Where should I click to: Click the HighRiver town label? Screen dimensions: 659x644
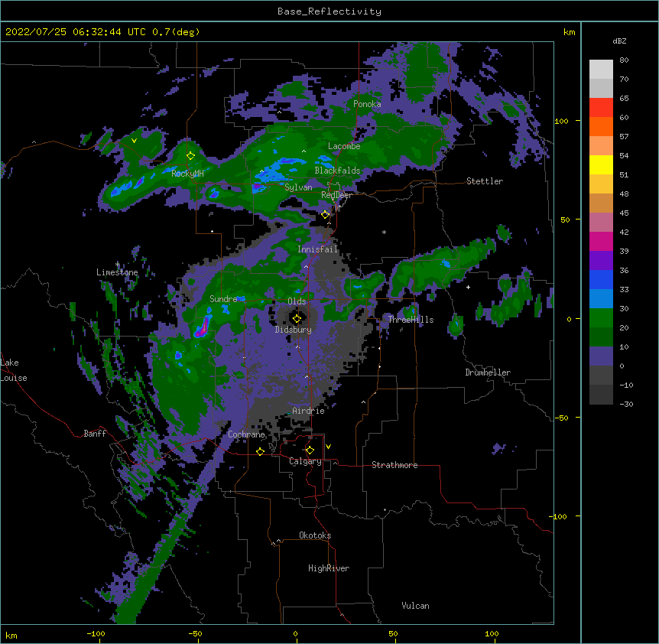(329, 568)
